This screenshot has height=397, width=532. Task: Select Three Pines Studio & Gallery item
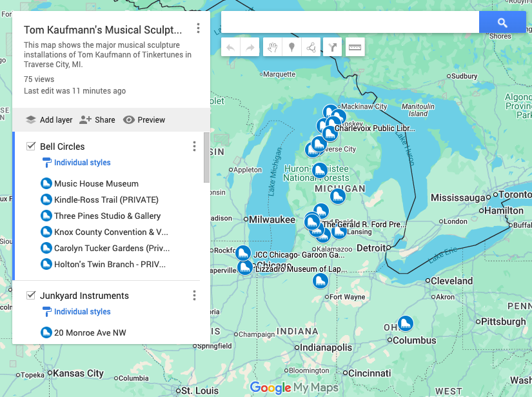coord(106,216)
